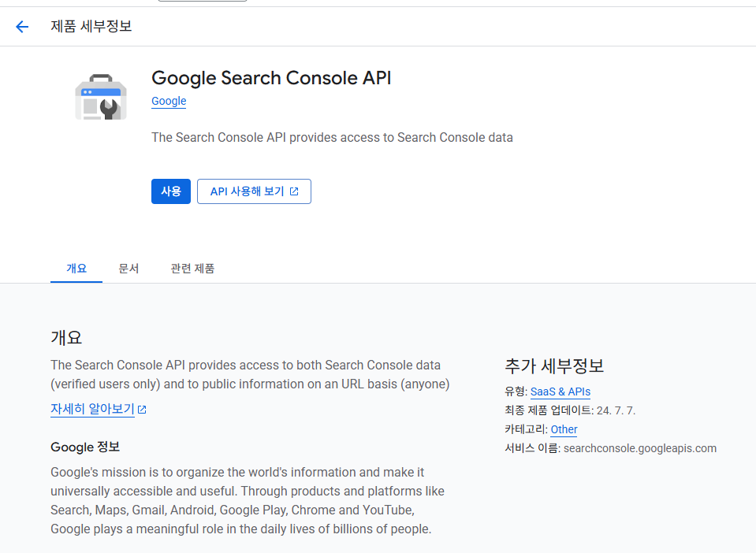Select the 개요 tab

76,269
